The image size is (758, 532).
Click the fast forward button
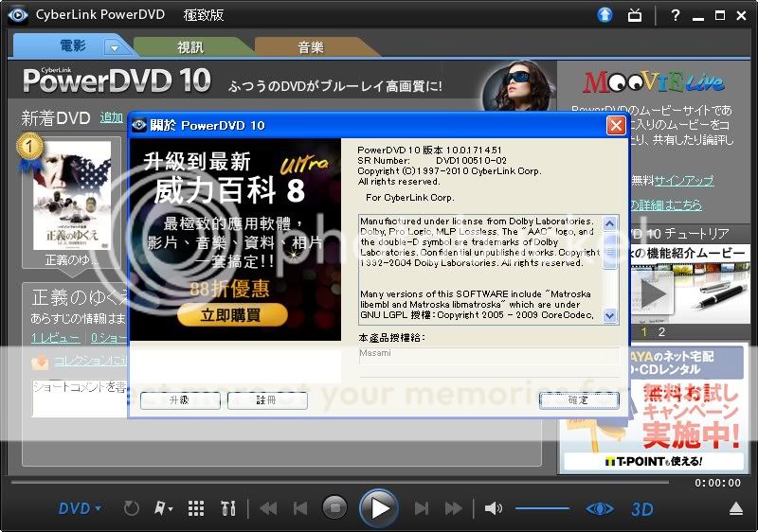click(x=453, y=508)
